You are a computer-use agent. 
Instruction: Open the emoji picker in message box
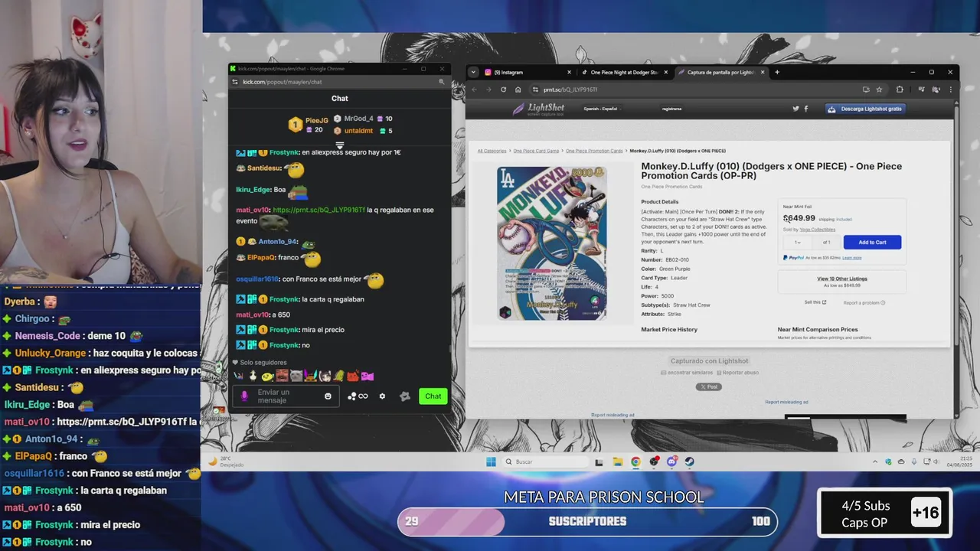click(x=328, y=396)
